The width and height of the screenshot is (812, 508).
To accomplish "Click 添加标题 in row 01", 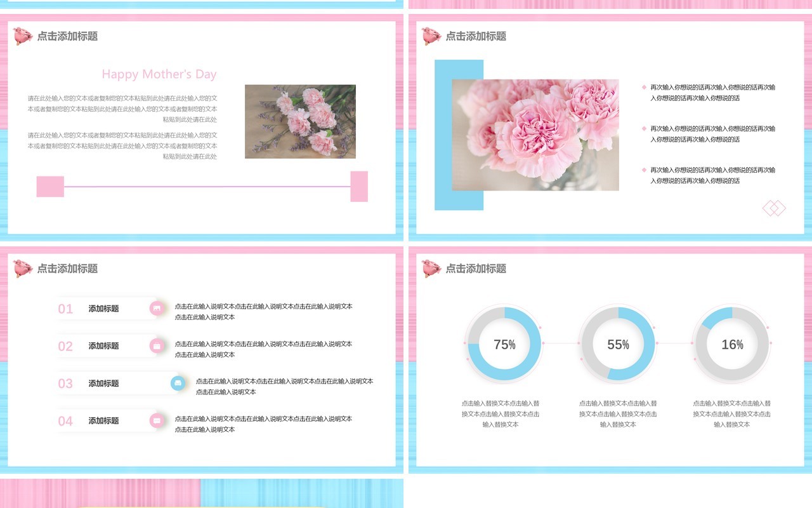I will click(x=104, y=309).
